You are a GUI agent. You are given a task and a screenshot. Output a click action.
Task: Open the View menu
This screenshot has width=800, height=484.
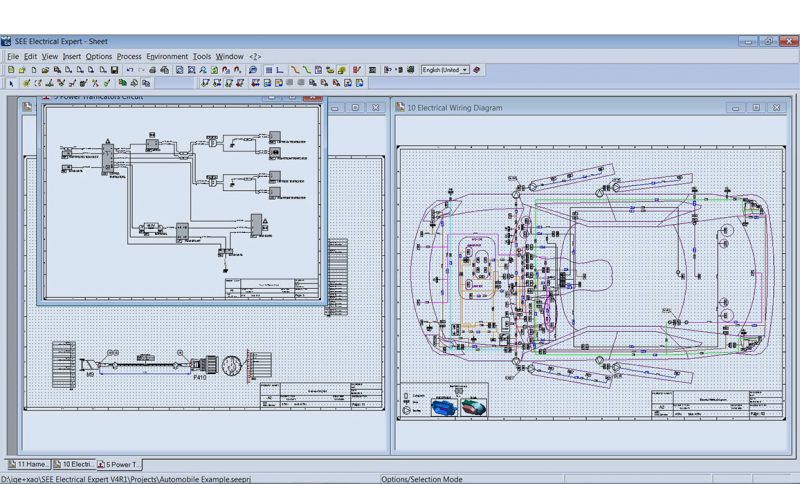[x=49, y=57]
